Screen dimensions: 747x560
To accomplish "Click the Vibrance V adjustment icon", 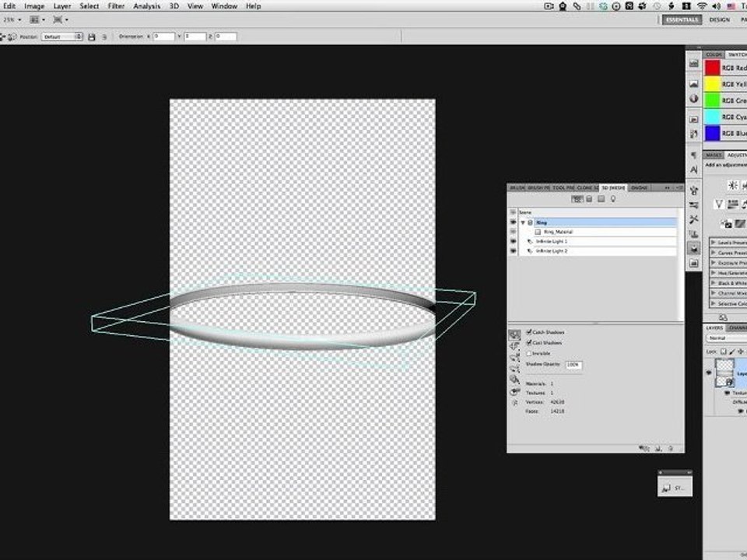I will tap(719, 205).
